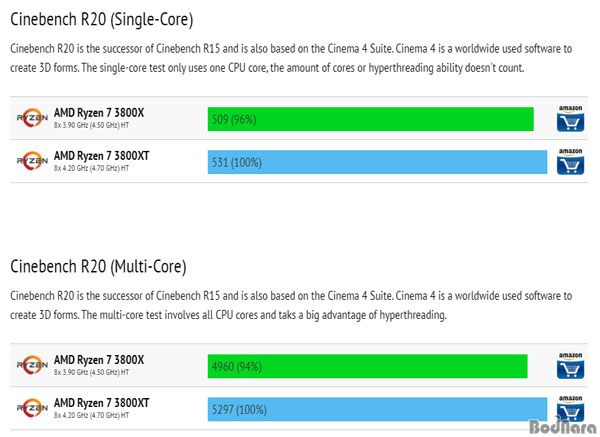Screen dimensions: 600x437
Task: Click green bar showing 4960 (94%)
Action: pos(367,366)
